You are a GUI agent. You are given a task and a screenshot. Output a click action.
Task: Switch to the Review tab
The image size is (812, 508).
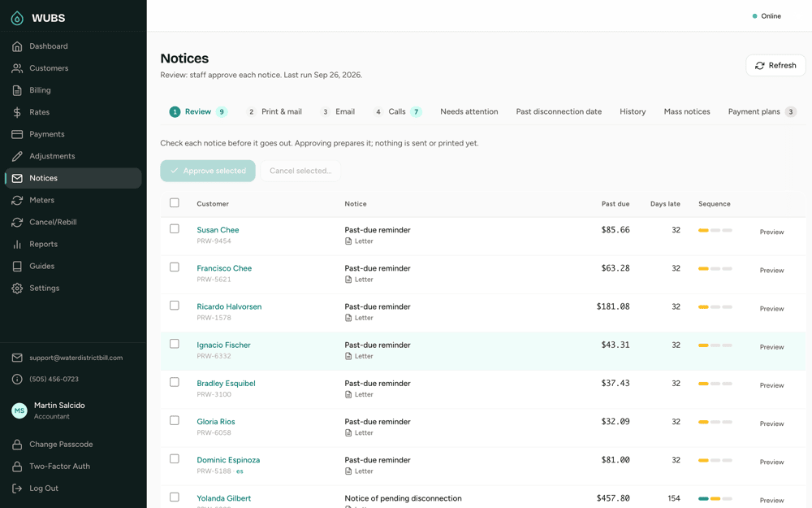click(x=198, y=111)
